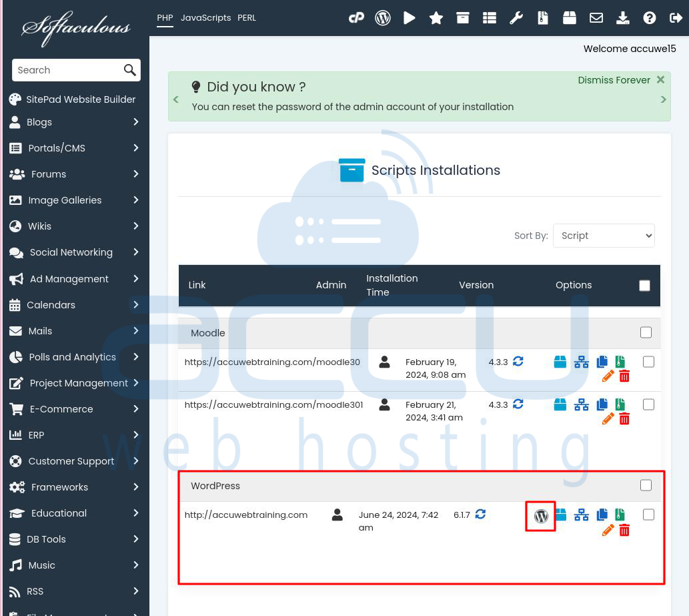Click the download/import icon in the toolbar
This screenshot has height=616, width=689.
[623, 18]
